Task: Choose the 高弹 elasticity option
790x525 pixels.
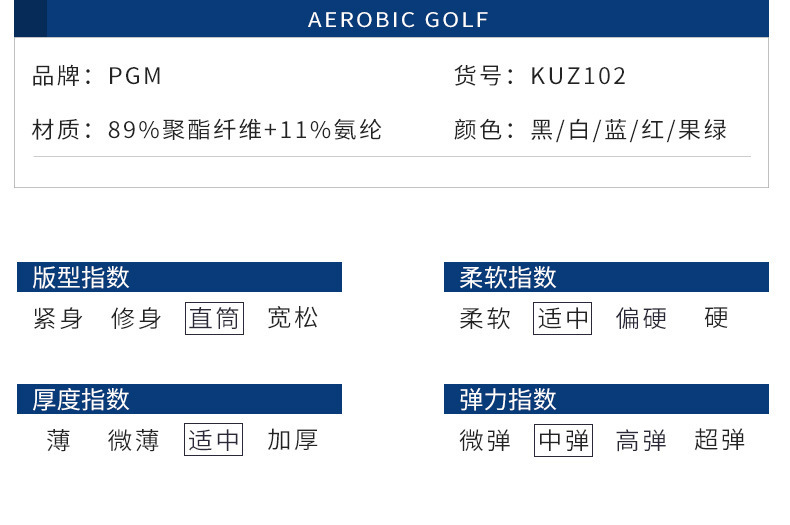Action: 641,441
